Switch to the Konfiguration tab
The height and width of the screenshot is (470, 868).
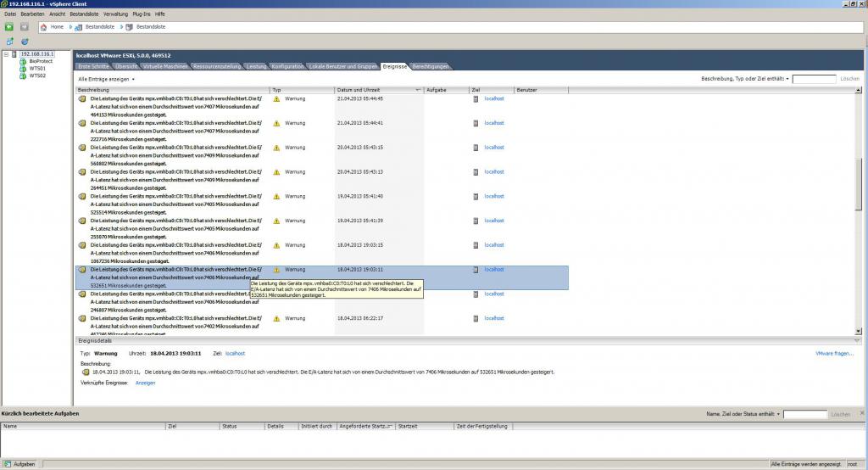click(288, 66)
